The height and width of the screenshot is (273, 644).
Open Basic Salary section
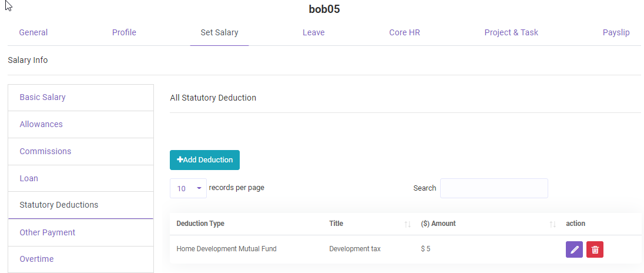point(42,98)
